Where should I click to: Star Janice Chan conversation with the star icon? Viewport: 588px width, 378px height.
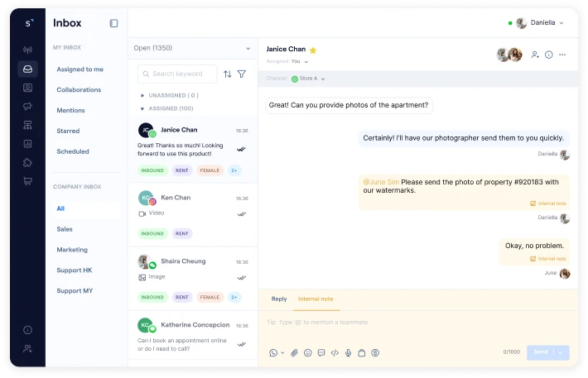point(313,50)
